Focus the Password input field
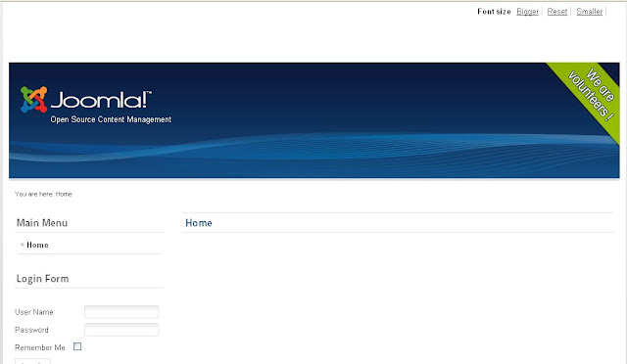This screenshot has width=627, height=364. pos(121,330)
